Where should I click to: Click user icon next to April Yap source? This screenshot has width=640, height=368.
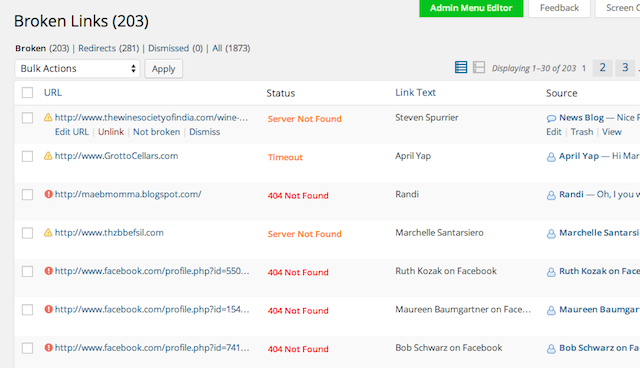click(551, 157)
